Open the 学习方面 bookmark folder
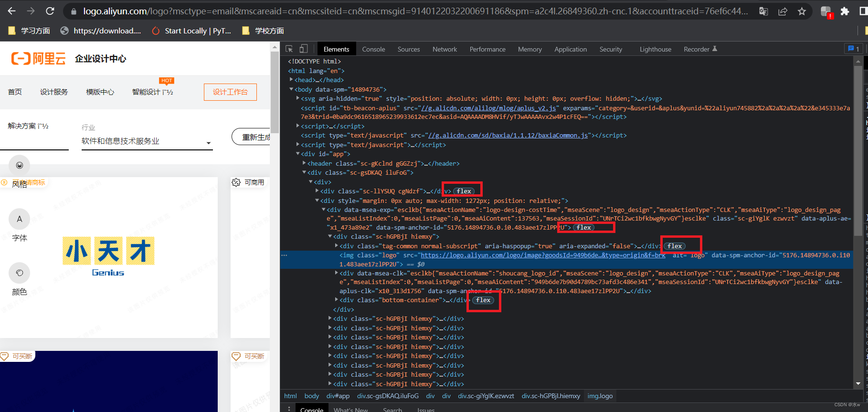Viewport: 868px width, 412px height. pos(29,31)
